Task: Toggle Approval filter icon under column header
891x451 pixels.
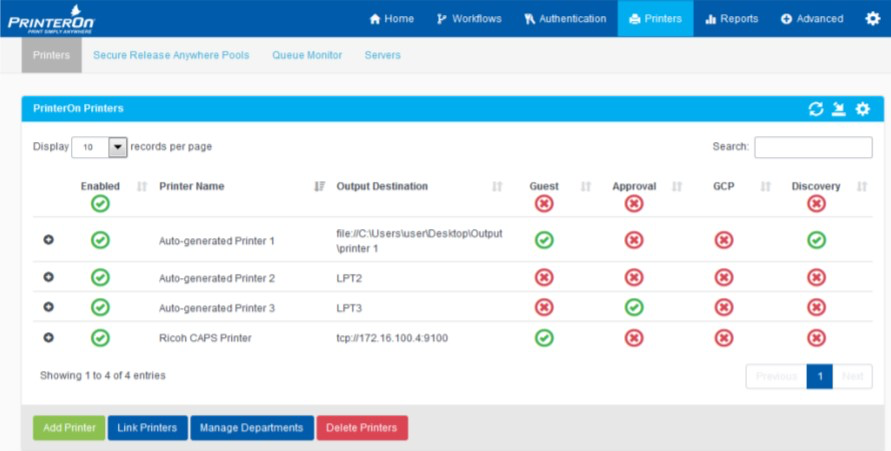Action: (634, 203)
